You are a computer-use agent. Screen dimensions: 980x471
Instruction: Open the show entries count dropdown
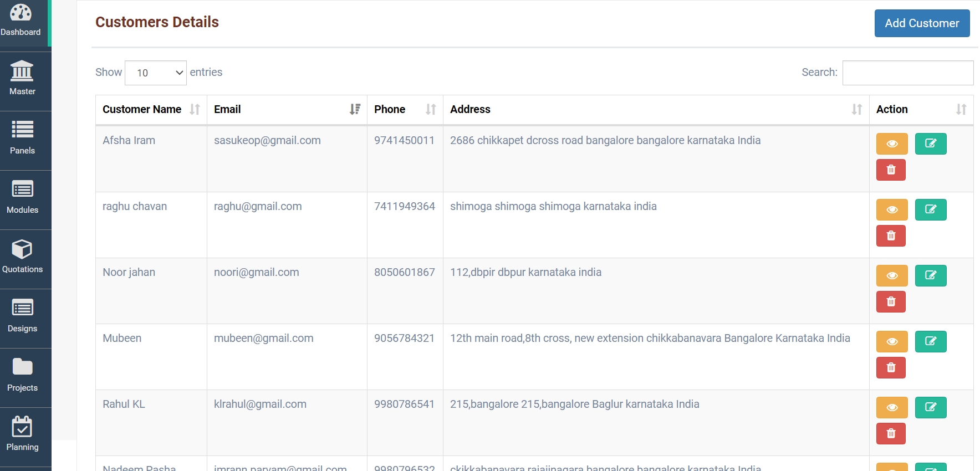pyautogui.click(x=156, y=73)
